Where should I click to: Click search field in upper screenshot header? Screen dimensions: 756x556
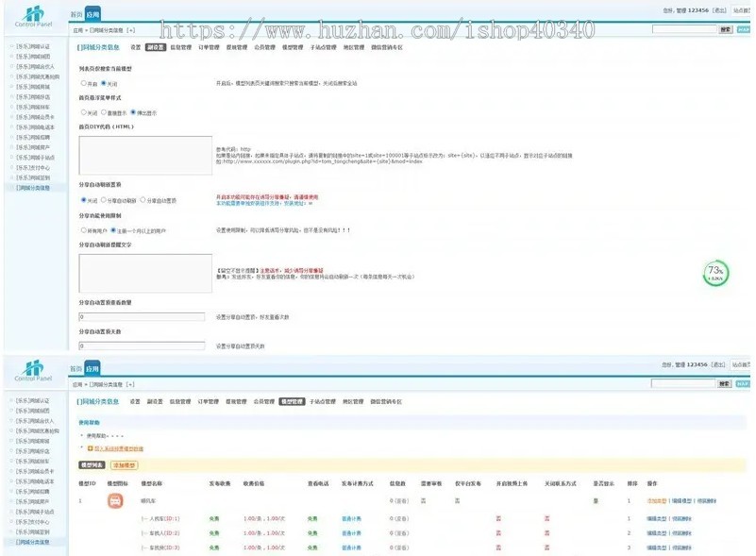coord(684,29)
